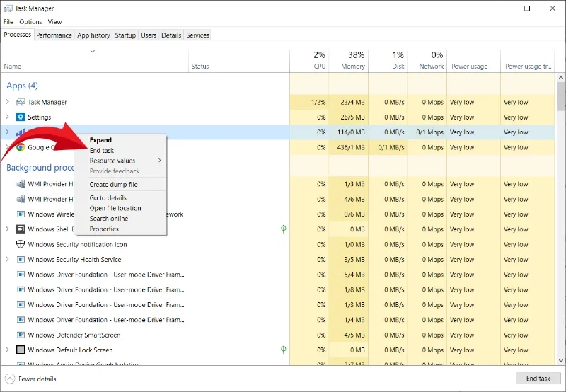
Task: Switch to the Services tab
Action: [198, 35]
